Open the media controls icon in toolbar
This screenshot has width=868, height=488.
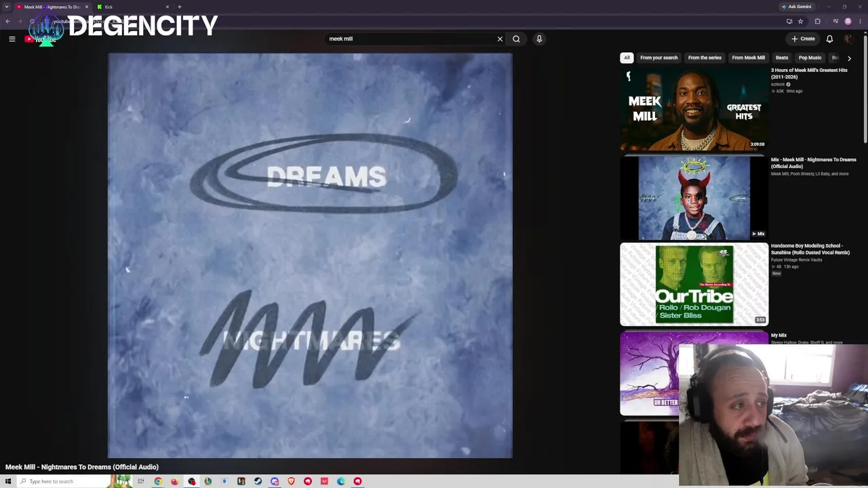coord(835,22)
